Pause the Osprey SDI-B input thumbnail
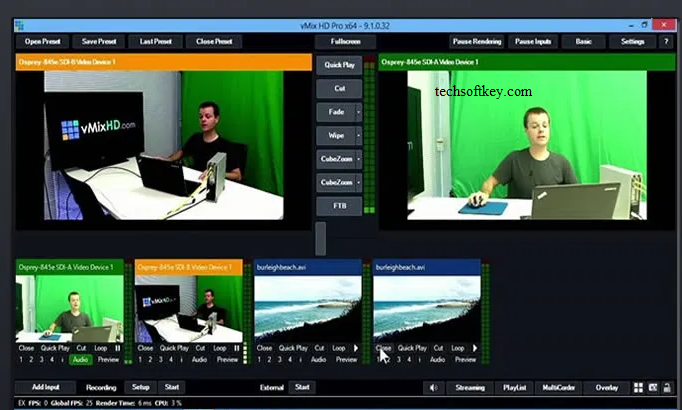The width and height of the screenshot is (682, 410). click(x=237, y=348)
